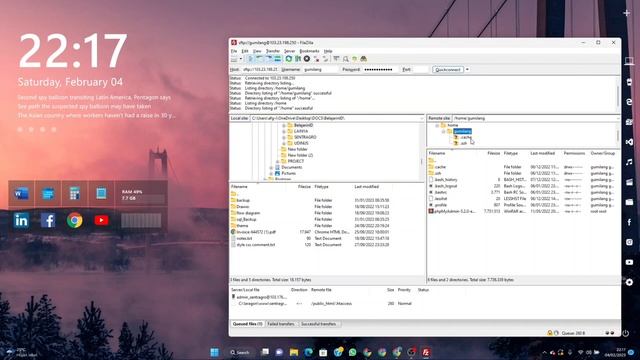This screenshot has width=640, height=360.
Task: Open the Transfer menu
Action: 273,51
